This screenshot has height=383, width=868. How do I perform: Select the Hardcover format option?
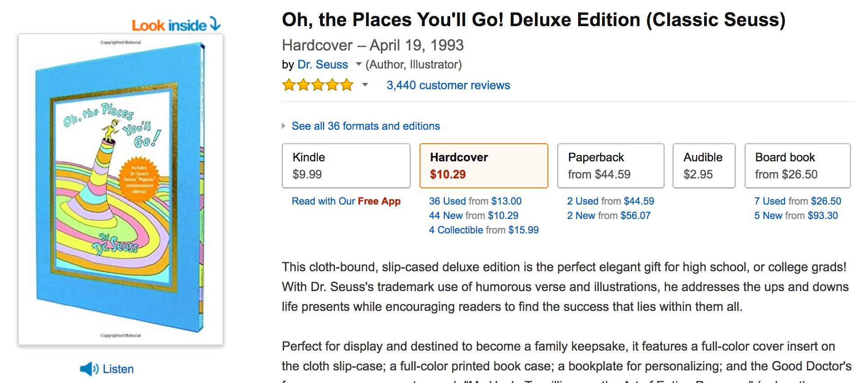484,166
